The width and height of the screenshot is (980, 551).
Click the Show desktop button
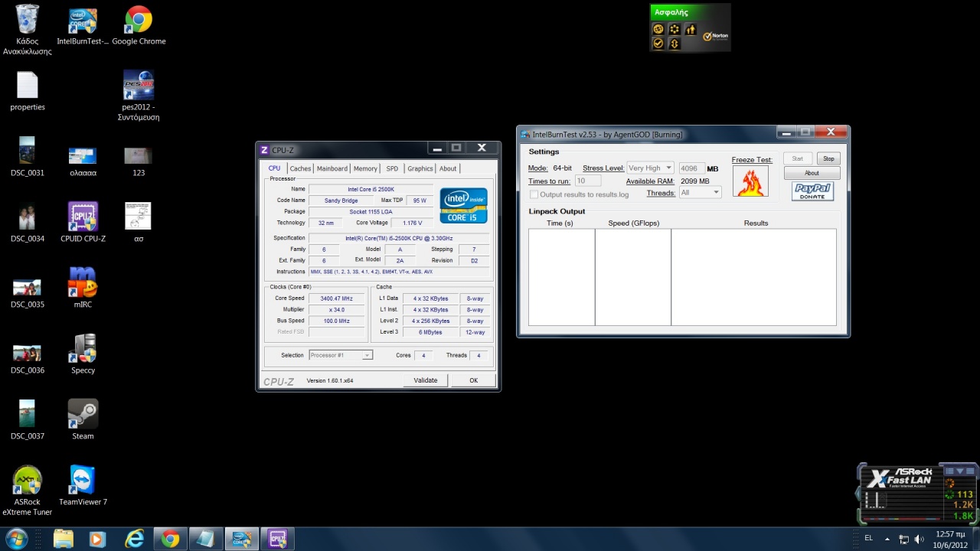(975, 539)
